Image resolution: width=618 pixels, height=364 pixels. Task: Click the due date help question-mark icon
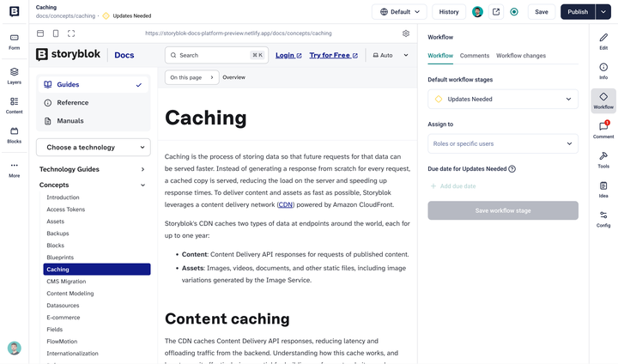tap(512, 169)
